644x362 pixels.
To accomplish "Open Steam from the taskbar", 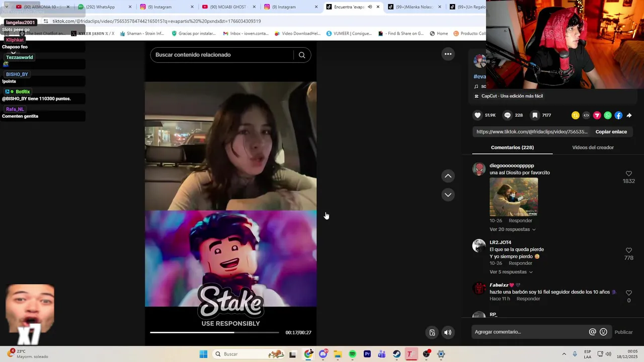I will tap(396, 354).
